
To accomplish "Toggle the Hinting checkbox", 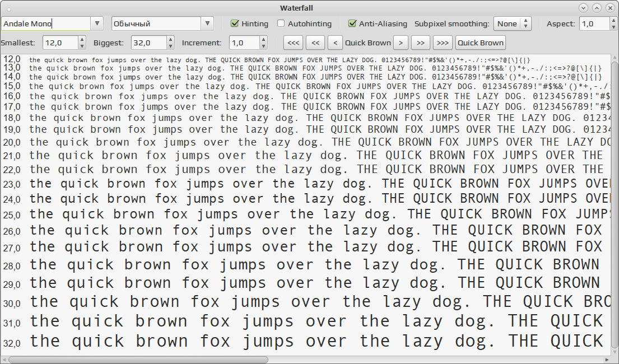I will pyautogui.click(x=235, y=24).
